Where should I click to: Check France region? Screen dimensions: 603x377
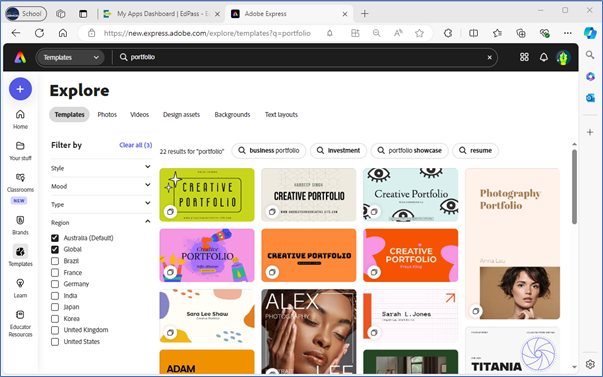pyautogui.click(x=55, y=272)
